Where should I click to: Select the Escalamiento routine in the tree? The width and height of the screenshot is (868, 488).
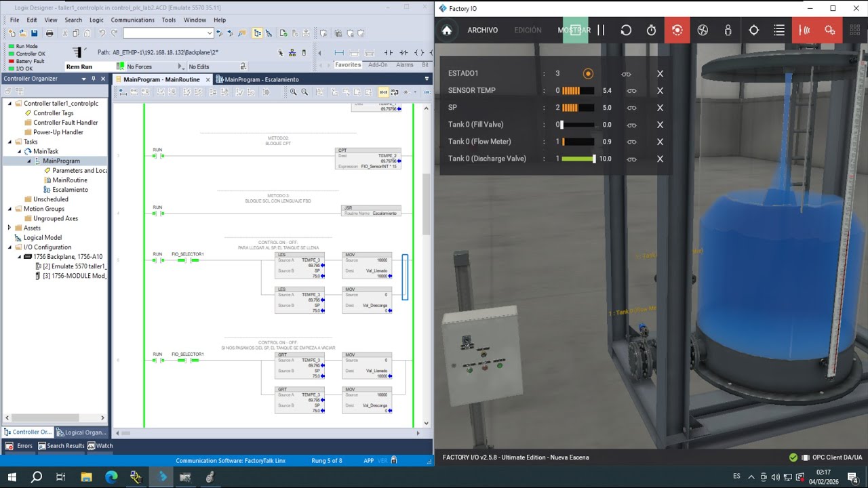70,190
